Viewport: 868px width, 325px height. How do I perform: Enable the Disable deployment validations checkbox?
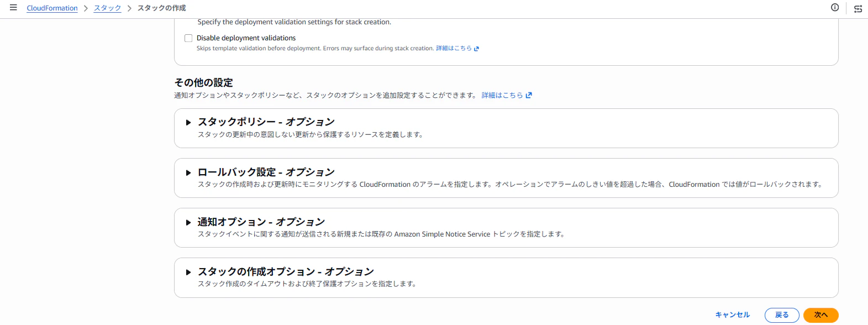click(188, 38)
